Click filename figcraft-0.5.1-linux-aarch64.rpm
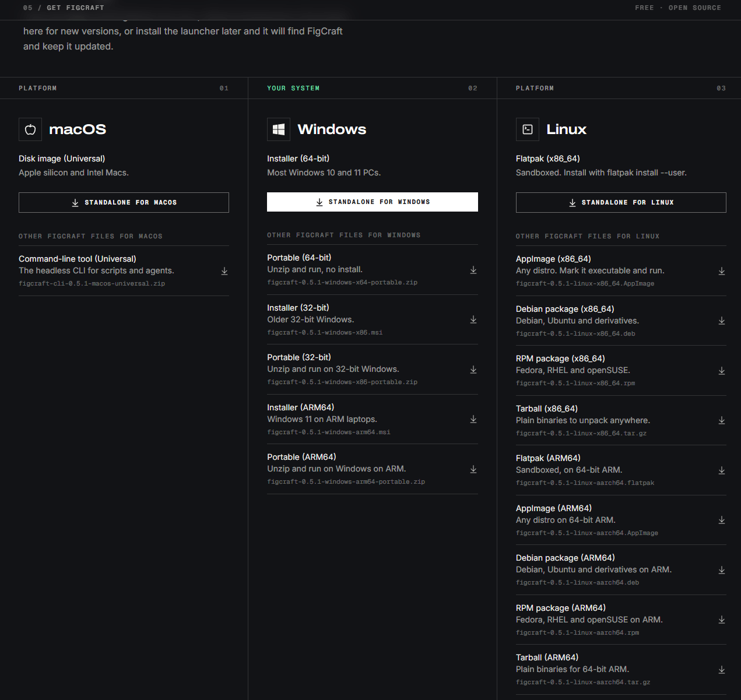The width and height of the screenshot is (741, 700). [577, 633]
